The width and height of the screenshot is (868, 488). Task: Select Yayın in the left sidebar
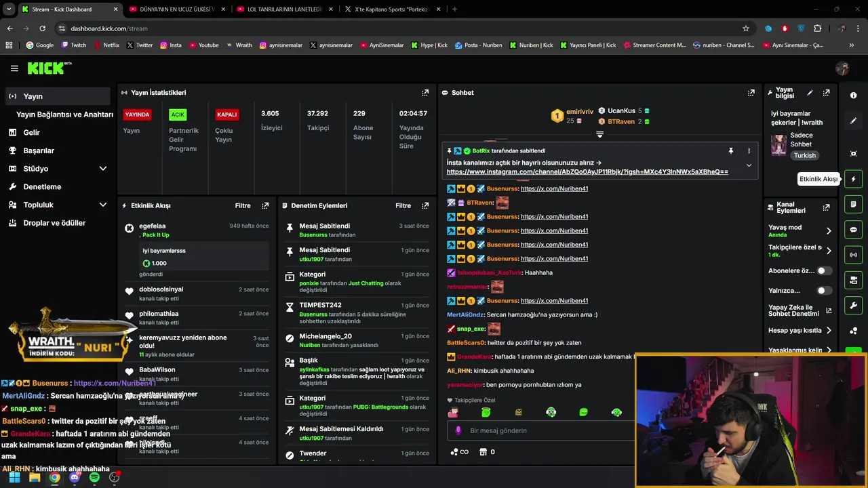pyautogui.click(x=57, y=96)
